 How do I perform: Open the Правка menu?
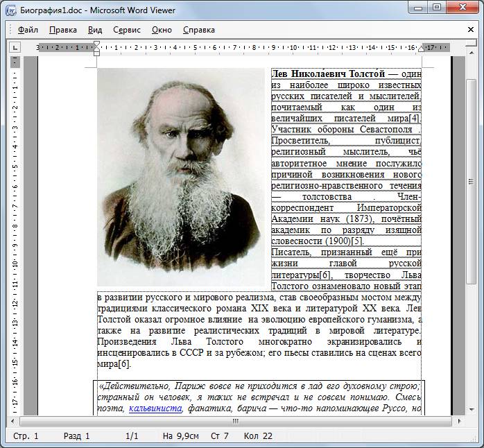[x=63, y=30]
